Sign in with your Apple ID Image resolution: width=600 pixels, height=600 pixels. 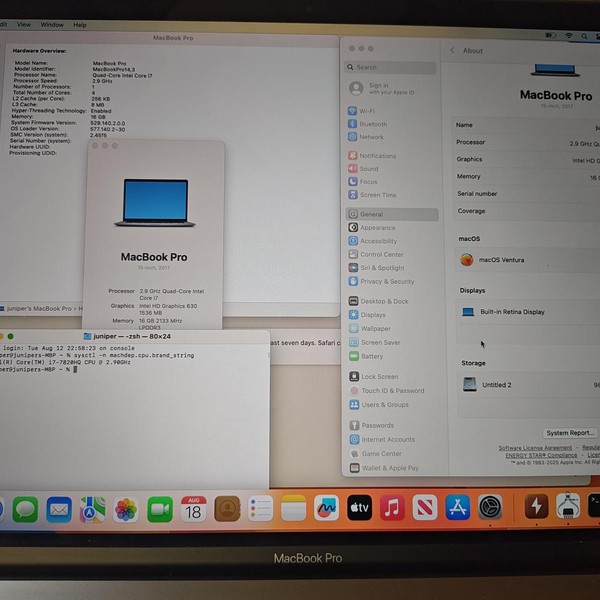pos(383,88)
